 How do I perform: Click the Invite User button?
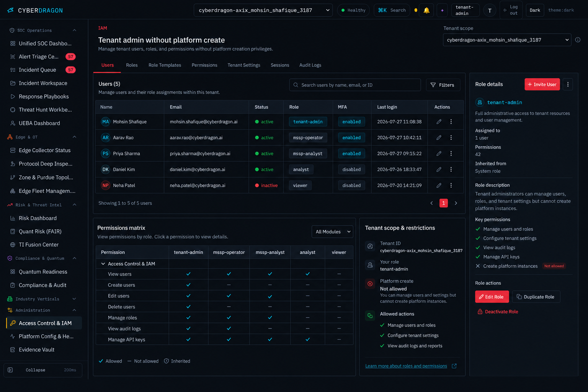542,84
